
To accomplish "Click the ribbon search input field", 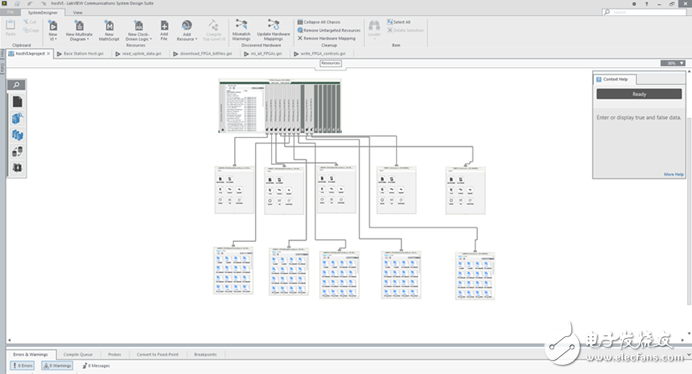I will pyautogui.click(x=644, y=12).
